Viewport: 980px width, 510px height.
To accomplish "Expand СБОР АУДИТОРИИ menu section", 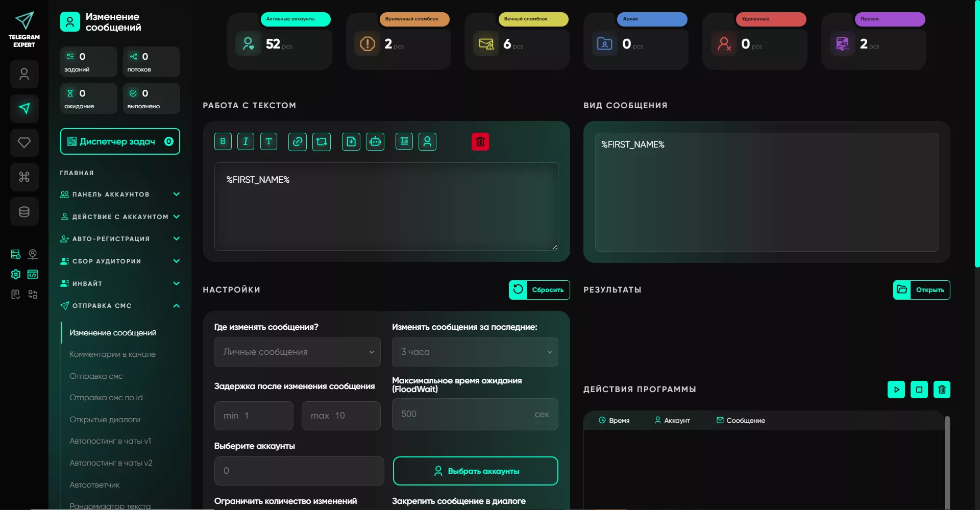I will pos(120,261).
